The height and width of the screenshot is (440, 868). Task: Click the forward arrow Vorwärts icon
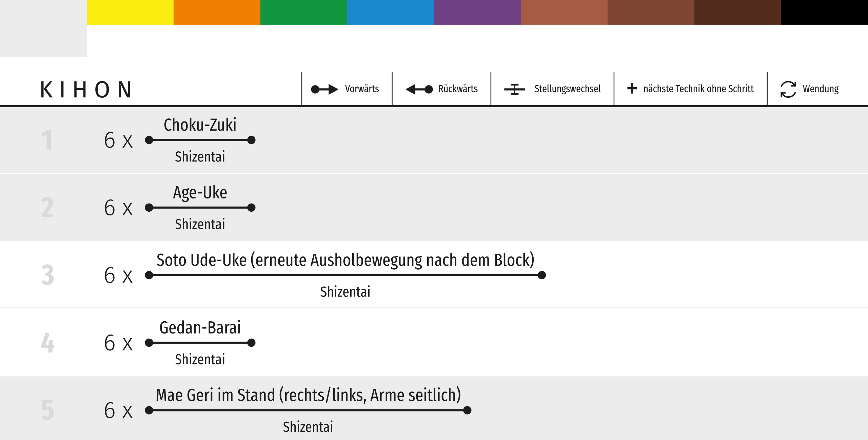324,89
